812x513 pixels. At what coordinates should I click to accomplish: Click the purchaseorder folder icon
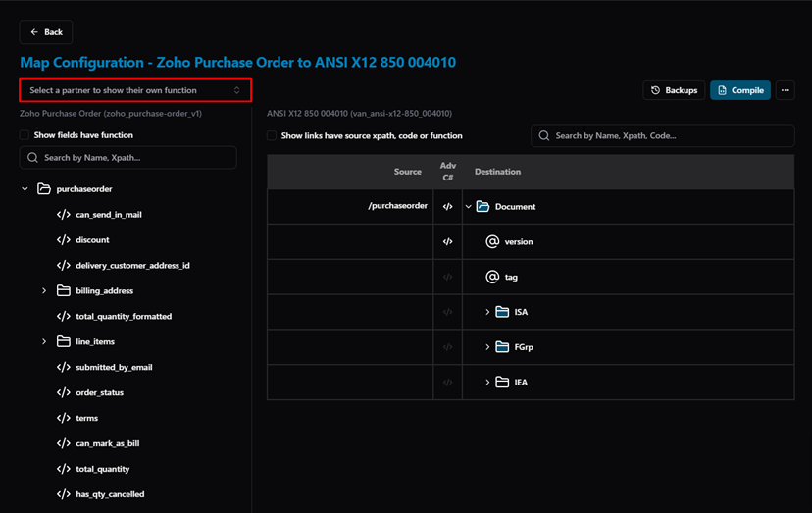click(44, 189)
